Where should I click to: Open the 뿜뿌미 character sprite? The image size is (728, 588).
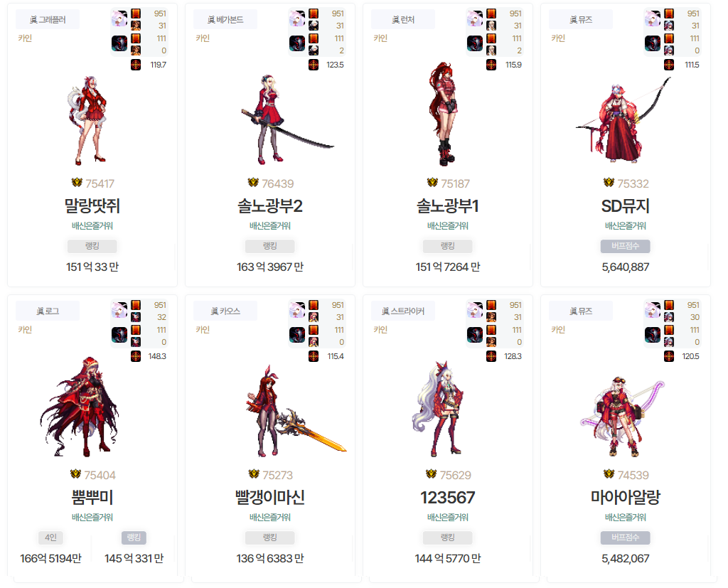[80, 407]
